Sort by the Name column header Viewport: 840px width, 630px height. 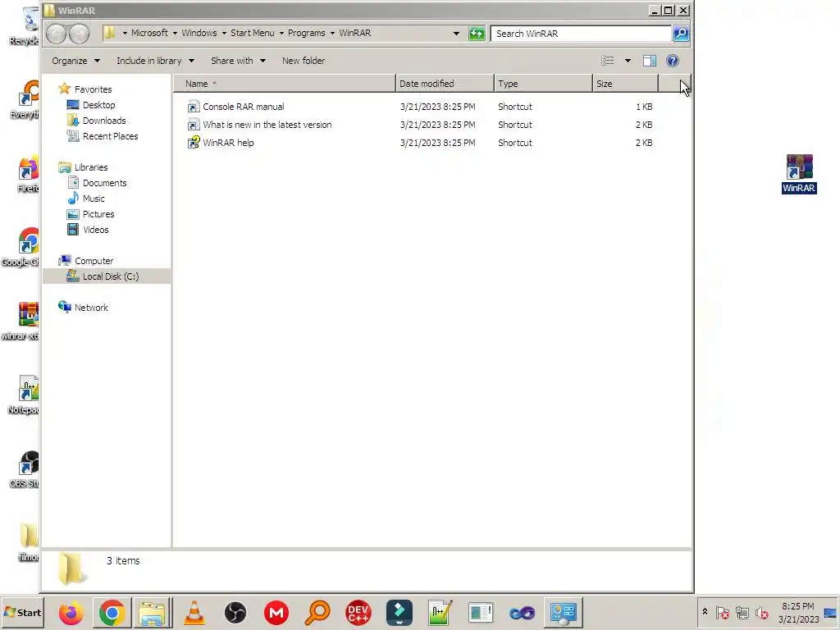coord(285,84)
